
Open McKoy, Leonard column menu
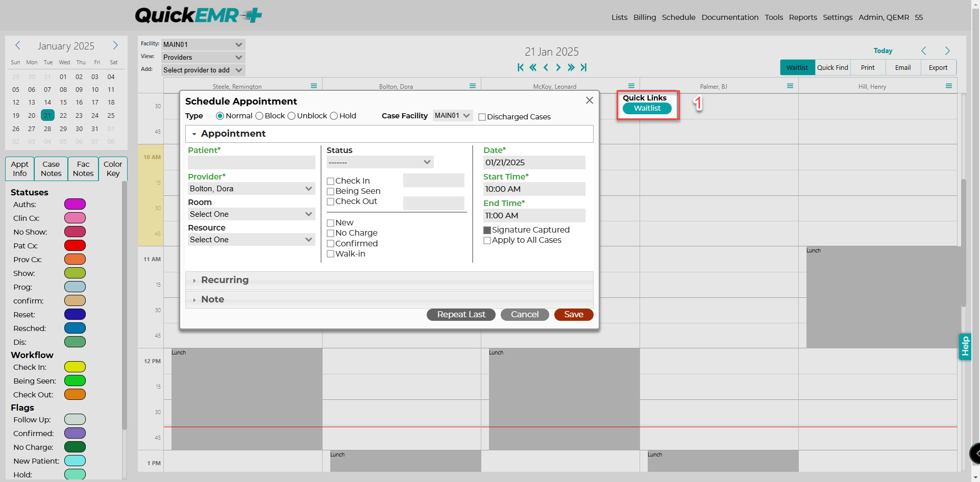pyautogui.click(x=631, y=86)
